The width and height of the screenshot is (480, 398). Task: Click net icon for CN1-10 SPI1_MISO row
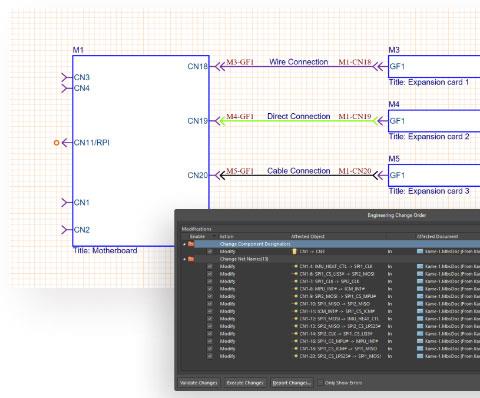click(x=295, y=304)
